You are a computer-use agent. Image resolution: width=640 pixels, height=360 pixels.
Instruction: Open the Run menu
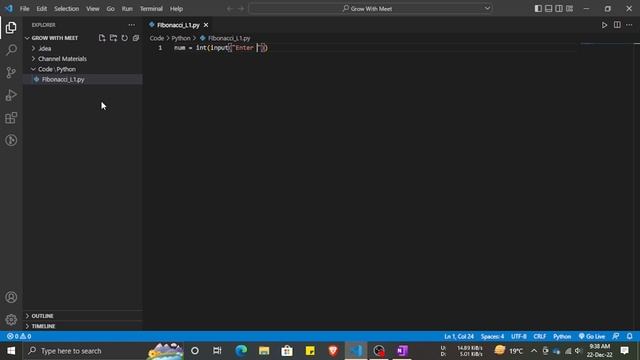(x=127, y=9)
